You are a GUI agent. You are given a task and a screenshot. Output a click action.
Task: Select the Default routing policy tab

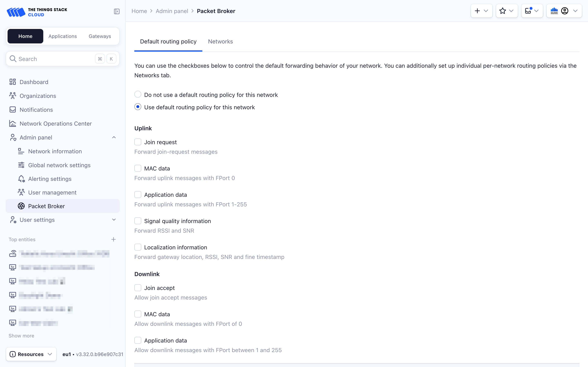[x=168, y=41]
